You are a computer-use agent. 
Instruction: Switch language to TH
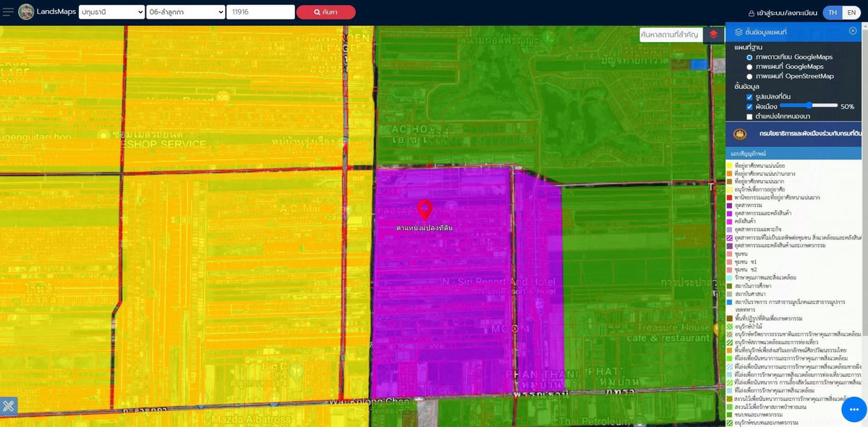[x=833, y=13]
